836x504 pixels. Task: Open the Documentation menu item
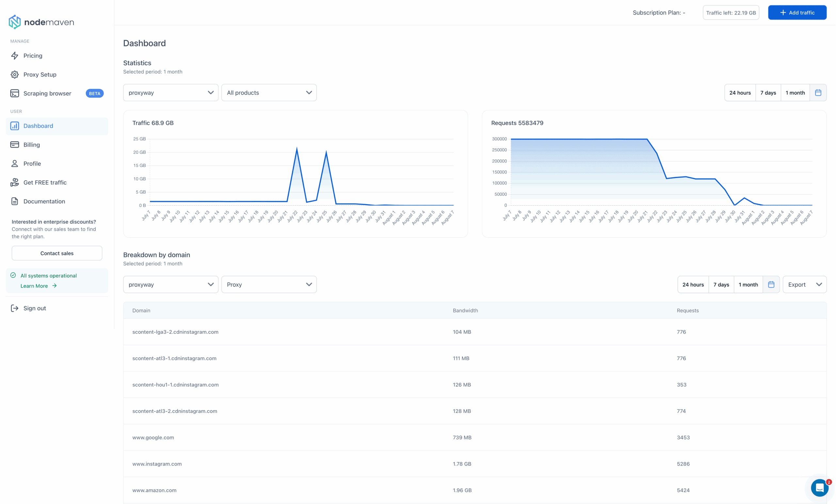(44, 201)
